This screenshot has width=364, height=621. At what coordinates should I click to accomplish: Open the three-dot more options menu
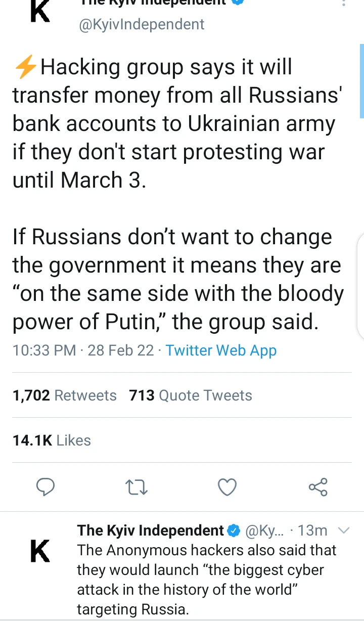point(344,3)
